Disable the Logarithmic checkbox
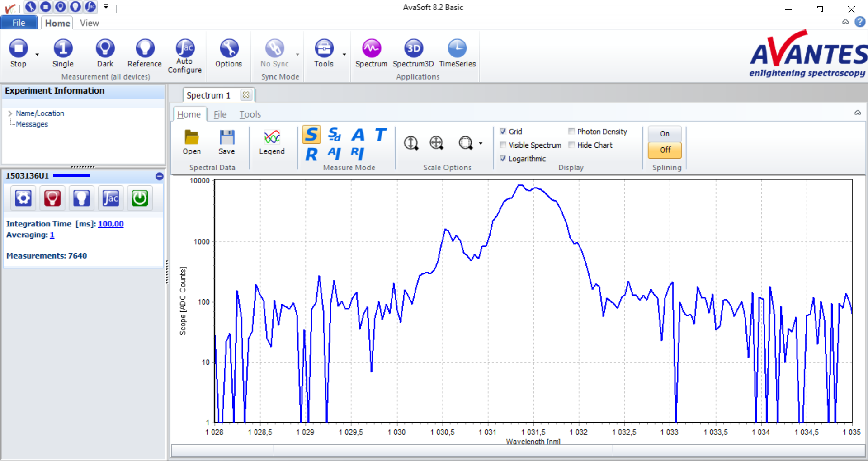Screen dimensions: 868x461 tap(503, 159)
